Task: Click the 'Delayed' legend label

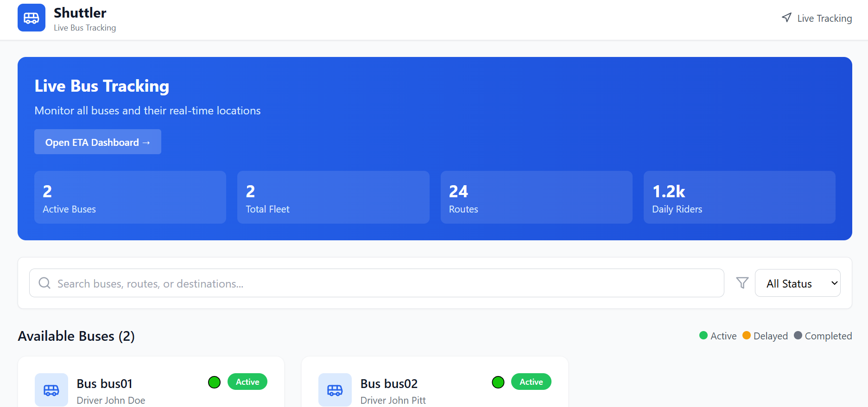Action: 771,336
